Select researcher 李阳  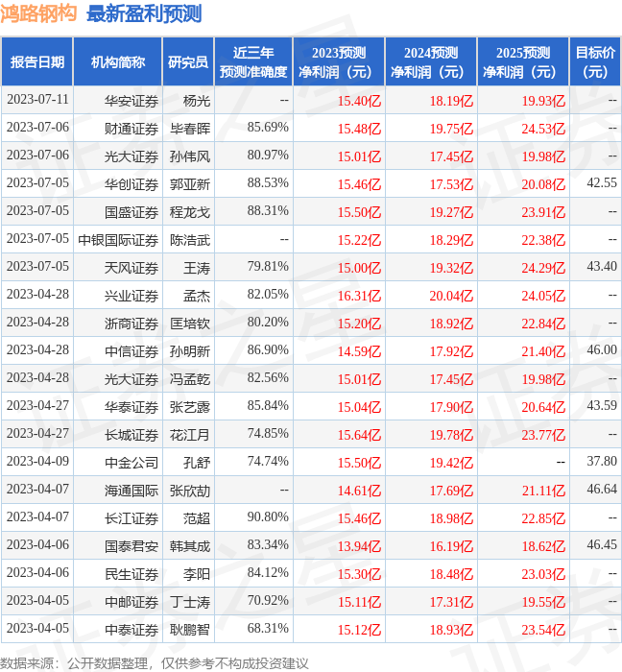(197, 575)
